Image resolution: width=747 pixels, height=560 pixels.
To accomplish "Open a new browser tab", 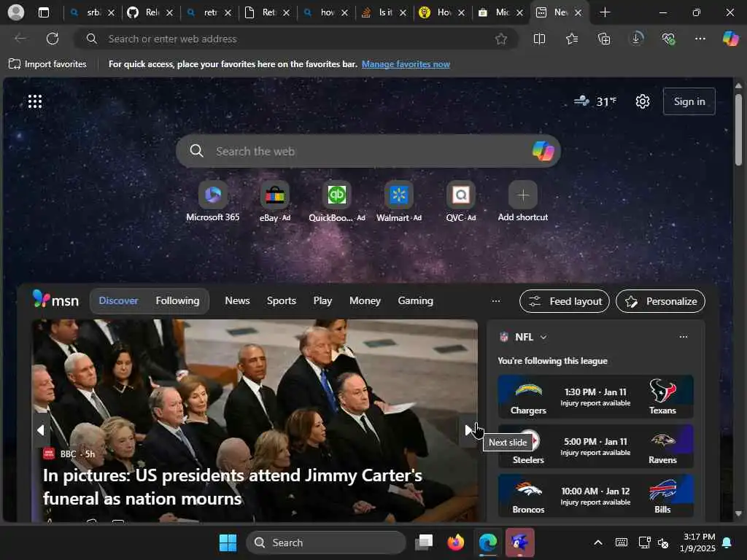I will (x=605, y=12).
